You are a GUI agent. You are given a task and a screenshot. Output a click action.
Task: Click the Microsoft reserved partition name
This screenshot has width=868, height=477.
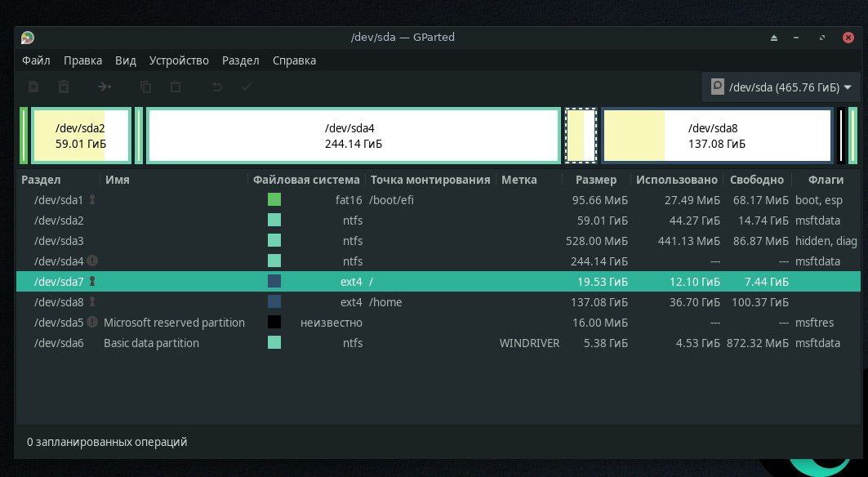174,323
